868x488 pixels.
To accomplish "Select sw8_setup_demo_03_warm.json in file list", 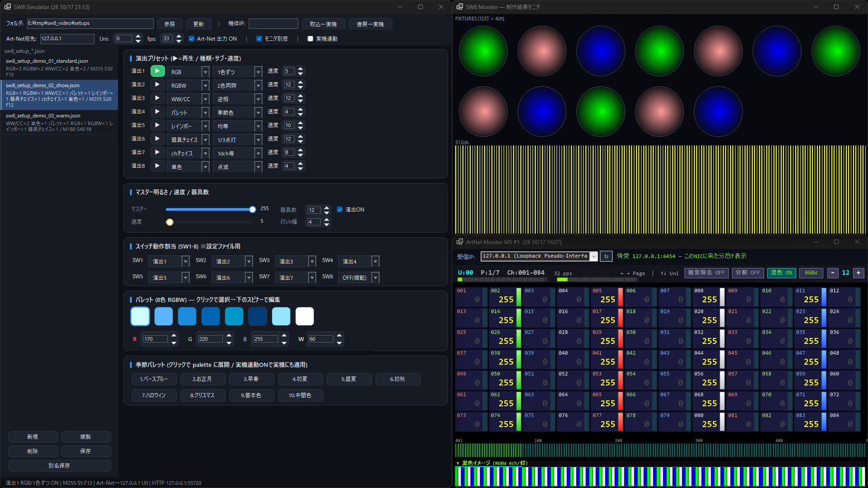I will coord(59,122).
